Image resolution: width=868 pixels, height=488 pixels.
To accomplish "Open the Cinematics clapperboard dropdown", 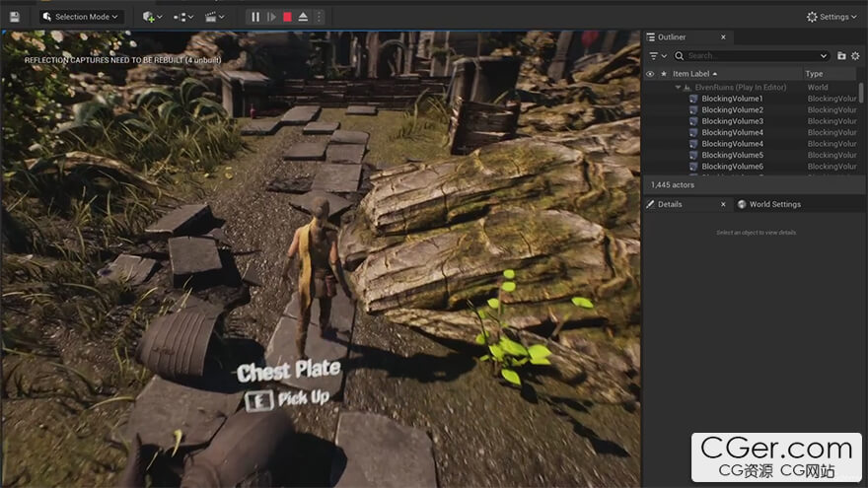I will 215,17.
